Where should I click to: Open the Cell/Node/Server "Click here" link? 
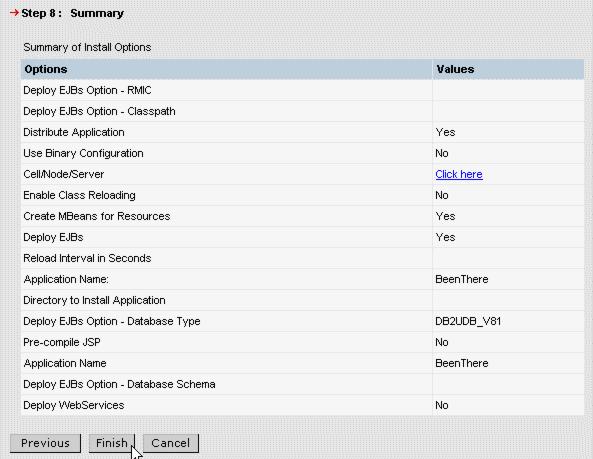coord(459,174)
